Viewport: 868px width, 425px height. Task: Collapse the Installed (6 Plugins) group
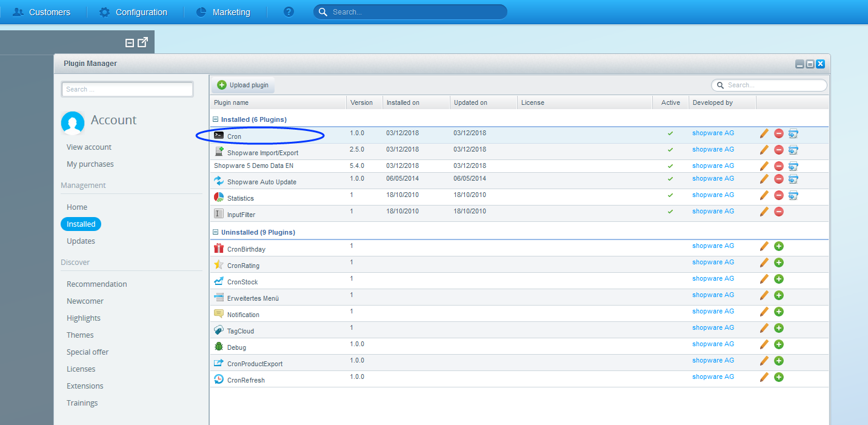(216, 119)
